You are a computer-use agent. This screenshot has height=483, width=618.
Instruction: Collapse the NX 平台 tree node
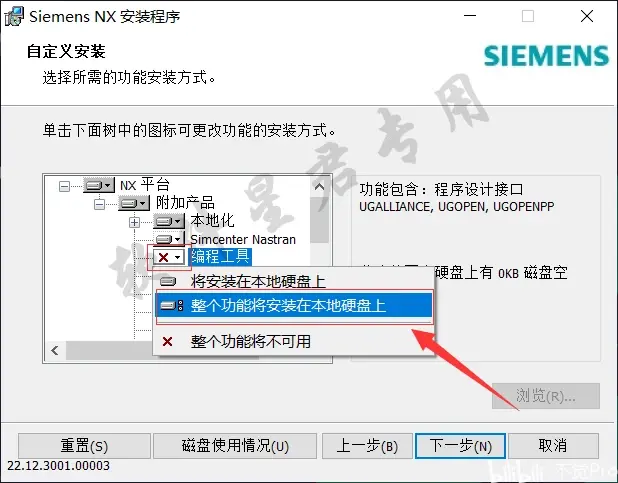pos(64,186)
